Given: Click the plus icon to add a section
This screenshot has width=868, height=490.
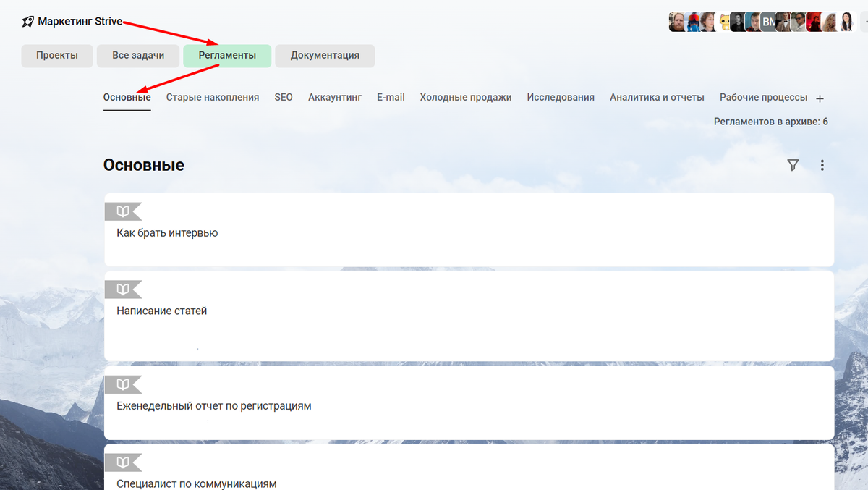Looking at the screenshot, I should tap(820, 98).
